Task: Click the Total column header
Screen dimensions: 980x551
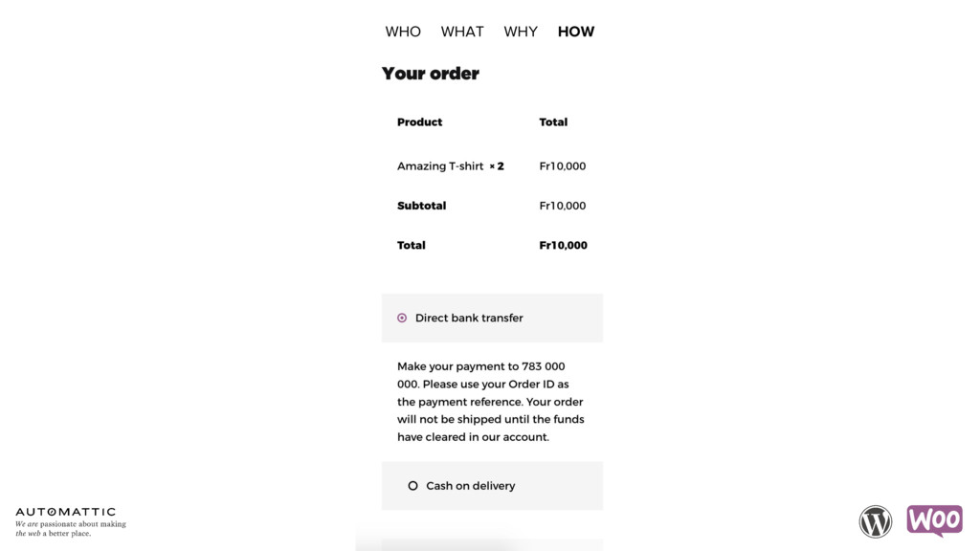Action: point(553,121)
